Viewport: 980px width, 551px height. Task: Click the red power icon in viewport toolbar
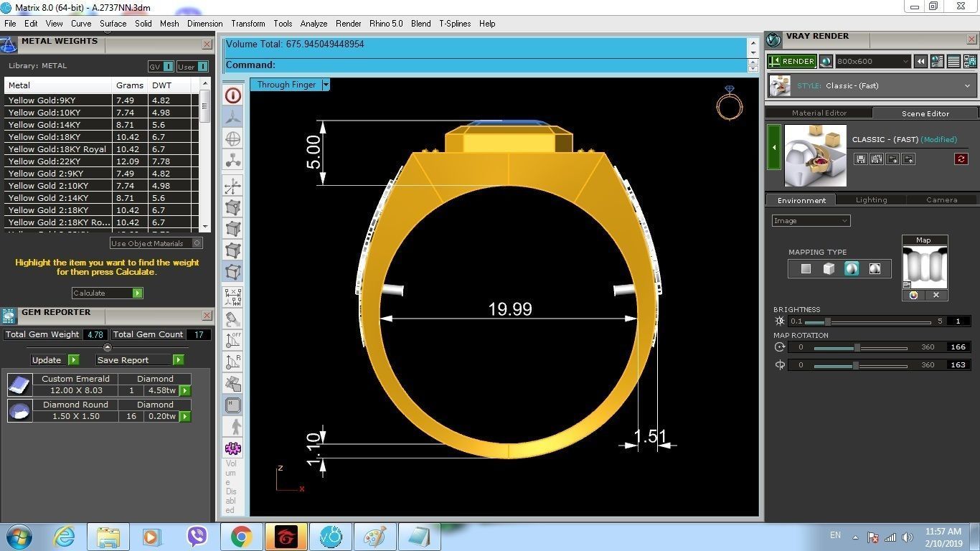233,95
